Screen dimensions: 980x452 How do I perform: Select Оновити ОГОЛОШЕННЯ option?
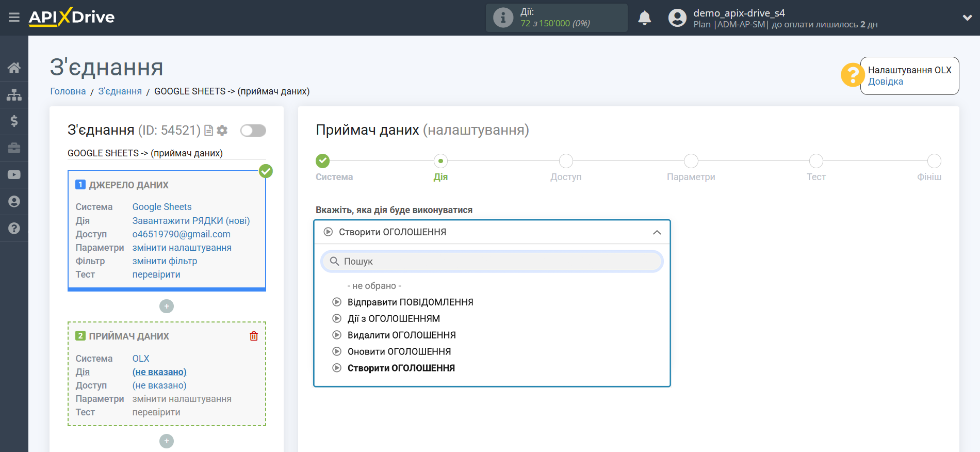399,352
